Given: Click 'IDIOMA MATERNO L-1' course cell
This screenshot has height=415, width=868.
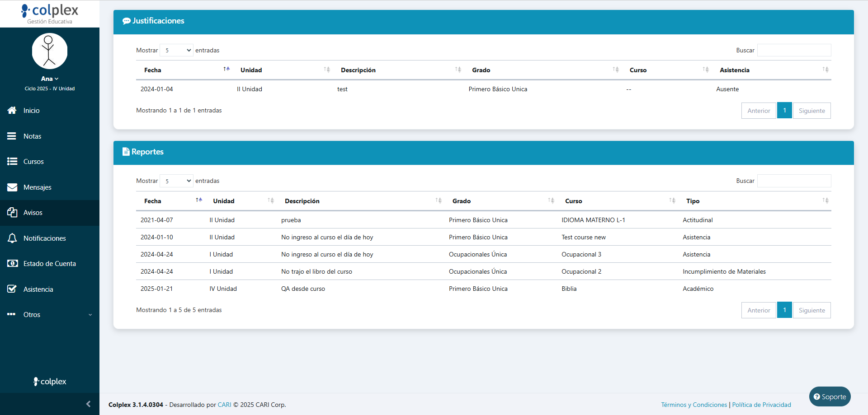Looking at the screenshot, I should pyautogui.click(x=593, y=220).
